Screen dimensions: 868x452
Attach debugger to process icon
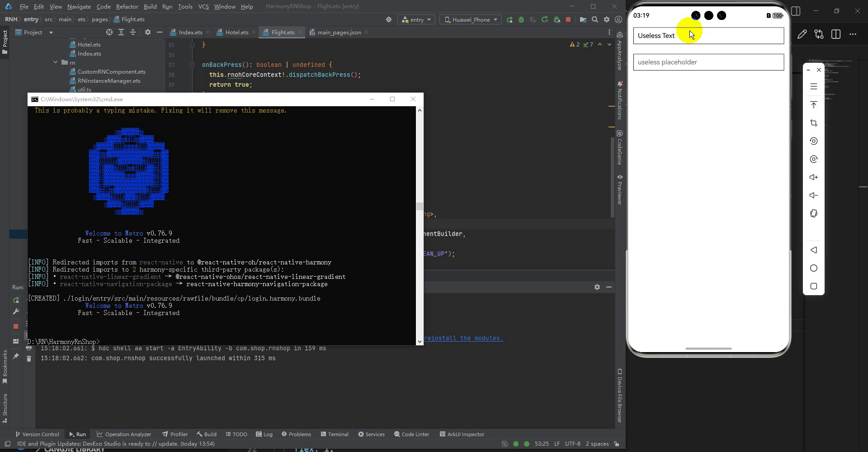click(557, 19)
